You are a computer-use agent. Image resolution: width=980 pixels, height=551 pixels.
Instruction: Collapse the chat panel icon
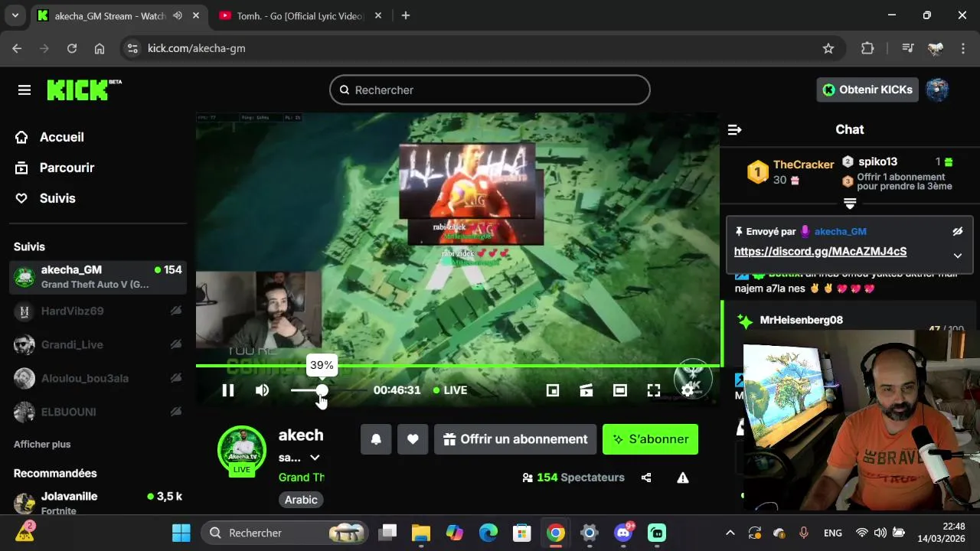(734, 130)
